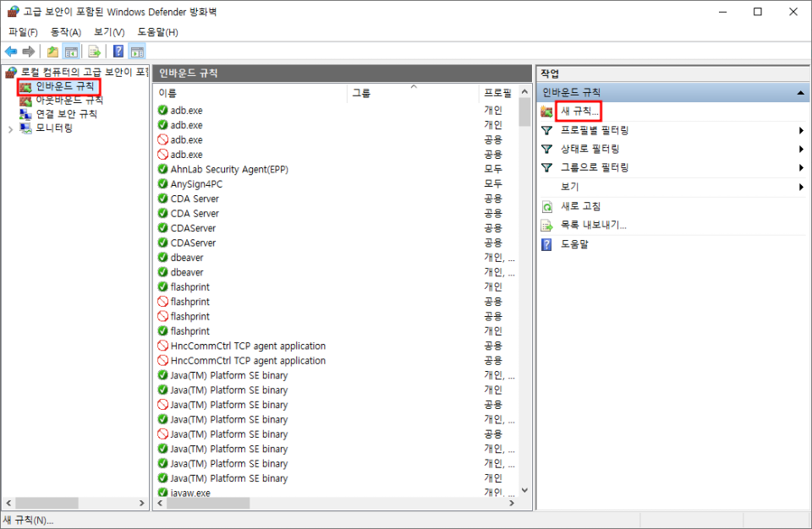Image resolution: width=812 pixels, height=529 pixels.
Task: Click the help icon next to 도움말 action
Action: point(546,244)
